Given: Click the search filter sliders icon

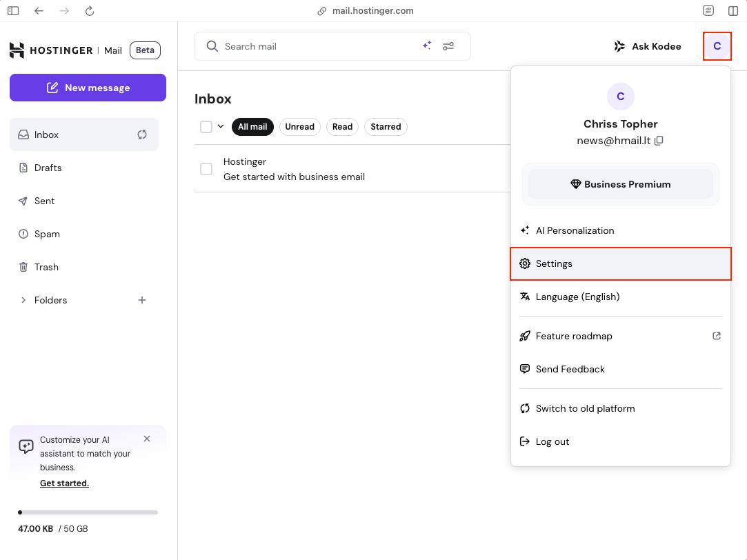Looking at the screenshot, I should click(448, 46).
